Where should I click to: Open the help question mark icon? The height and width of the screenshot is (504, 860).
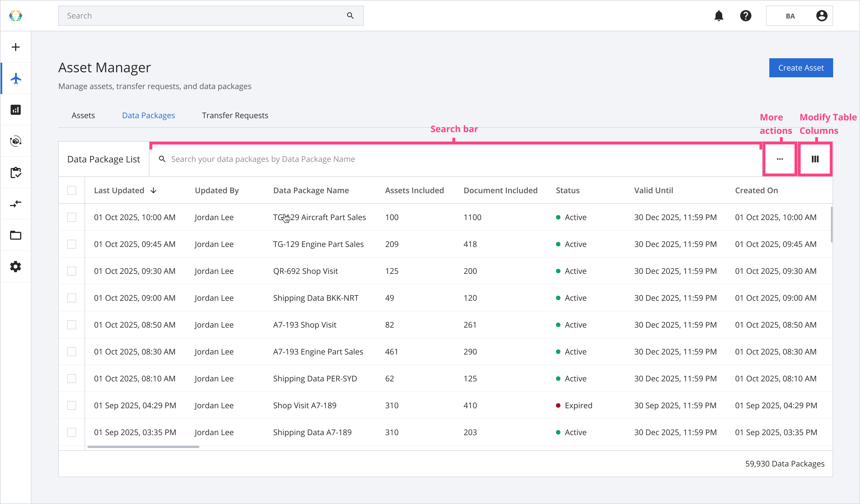(x=745, y=16)
